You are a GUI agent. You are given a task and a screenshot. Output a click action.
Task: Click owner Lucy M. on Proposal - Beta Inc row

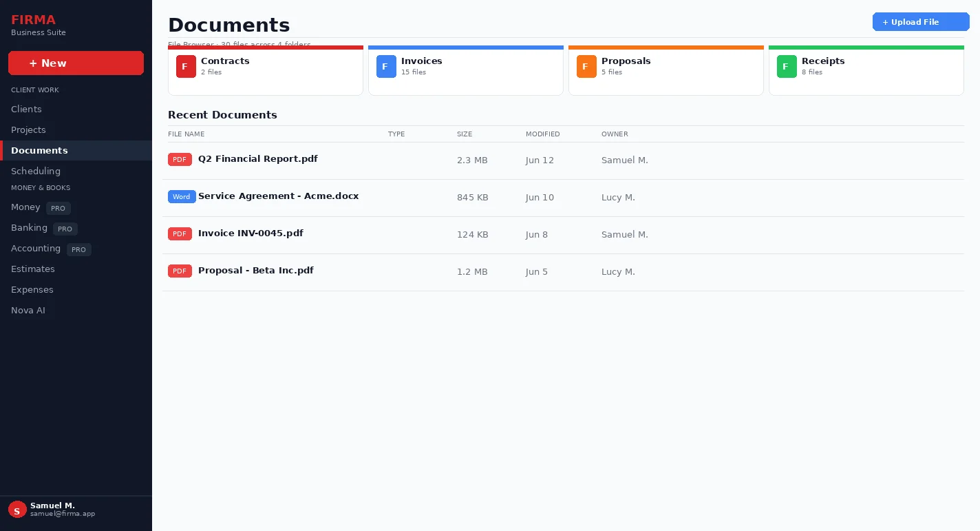tap(618, 272)
